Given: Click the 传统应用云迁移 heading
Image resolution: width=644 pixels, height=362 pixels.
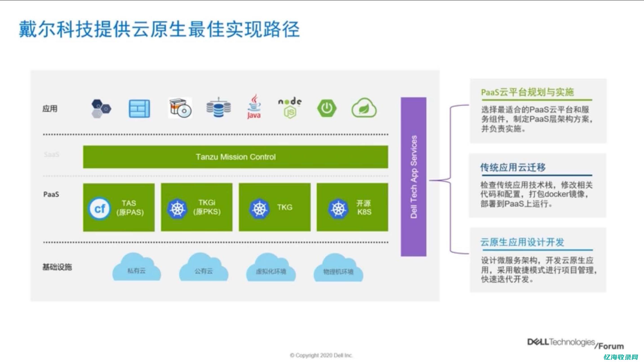Looking at the screenshot, I should point(513,167).
